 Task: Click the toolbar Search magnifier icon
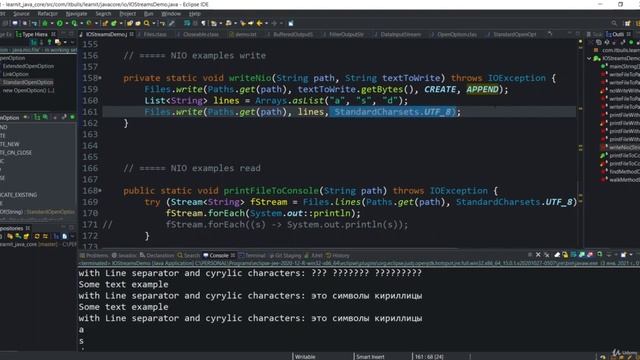(147, 23)
